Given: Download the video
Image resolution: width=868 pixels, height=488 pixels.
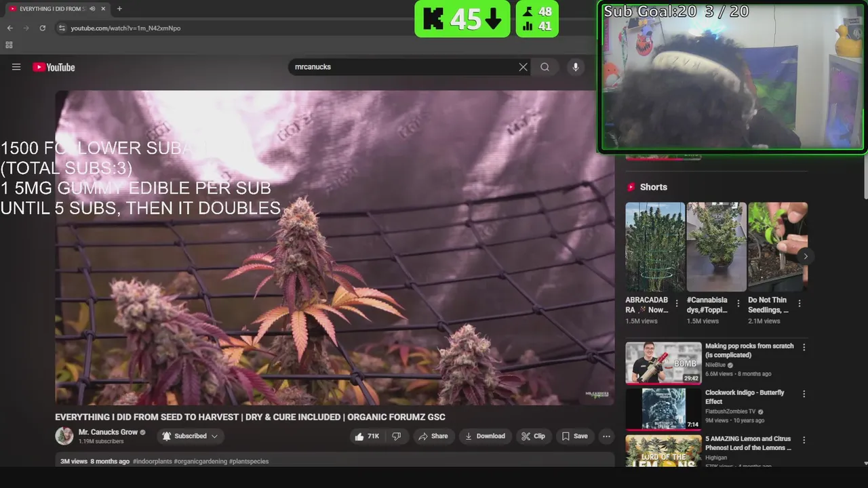Looking at the screenshot, I should coord(485,436).
